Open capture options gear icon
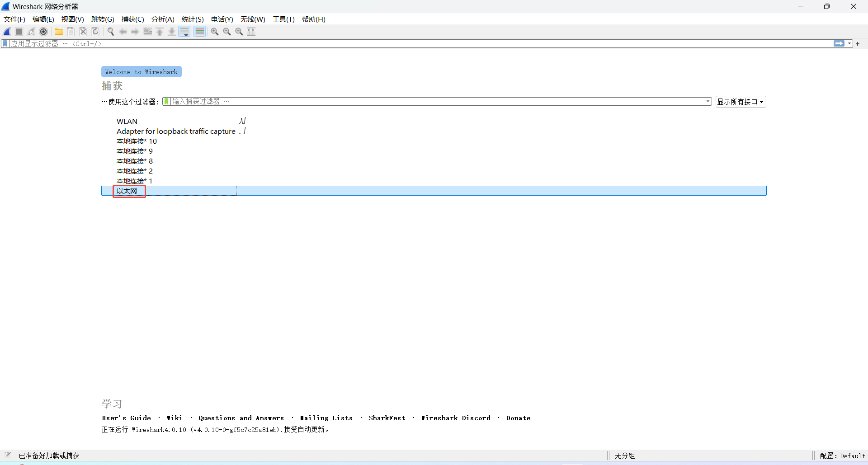Screen dimensions: 868x465 pyautogui.click(x=43, y=32)
